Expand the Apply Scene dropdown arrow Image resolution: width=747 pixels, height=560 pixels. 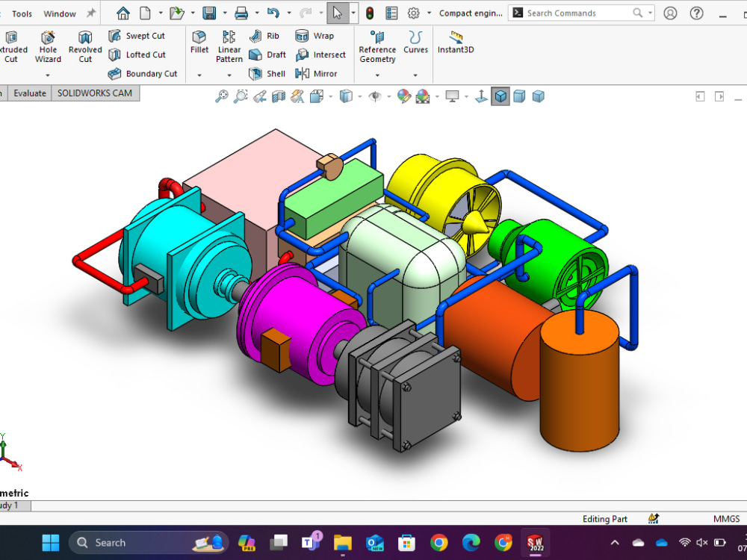(437, 96)
